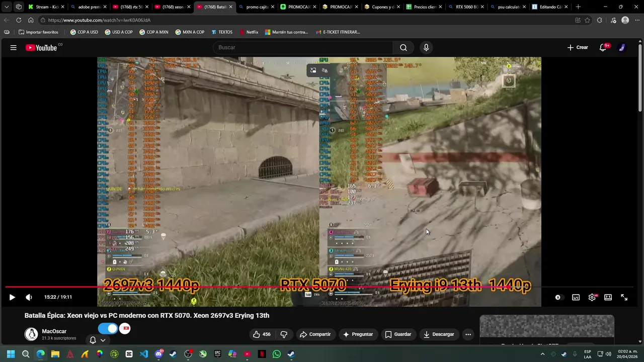Go to the browser home page
The image size is (644, 362).
[x=31, y=20]
